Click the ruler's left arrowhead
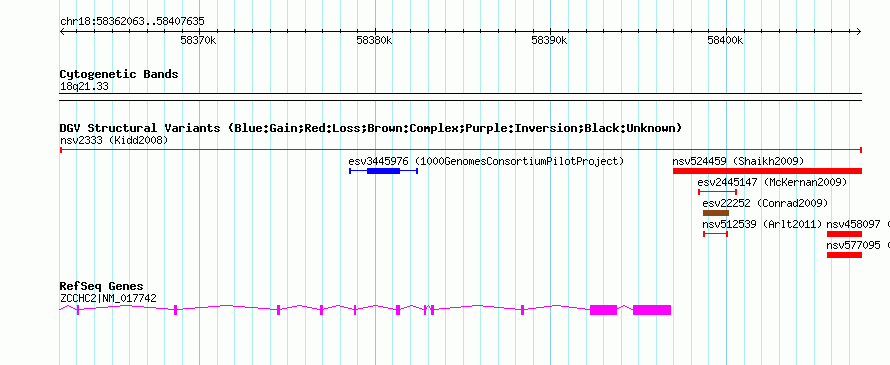Image resolution: width=890 pixels, height=365 pixels. (62, 32)
